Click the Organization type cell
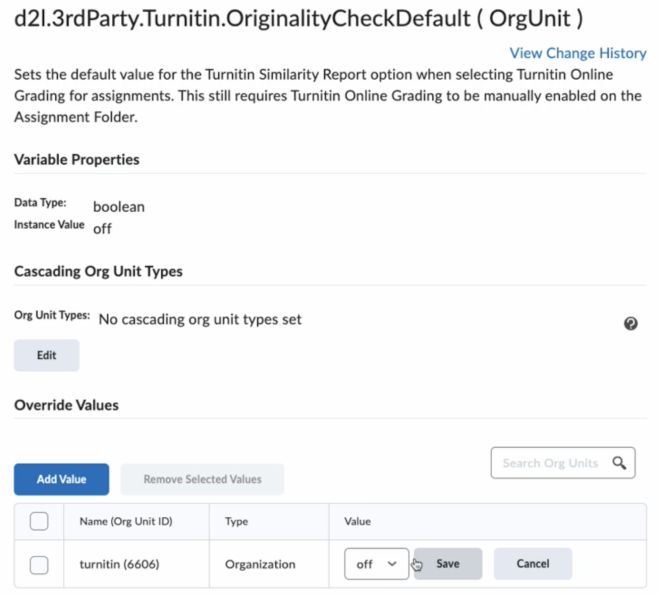Viewport: 658px width, 595px height. (260, 564)
